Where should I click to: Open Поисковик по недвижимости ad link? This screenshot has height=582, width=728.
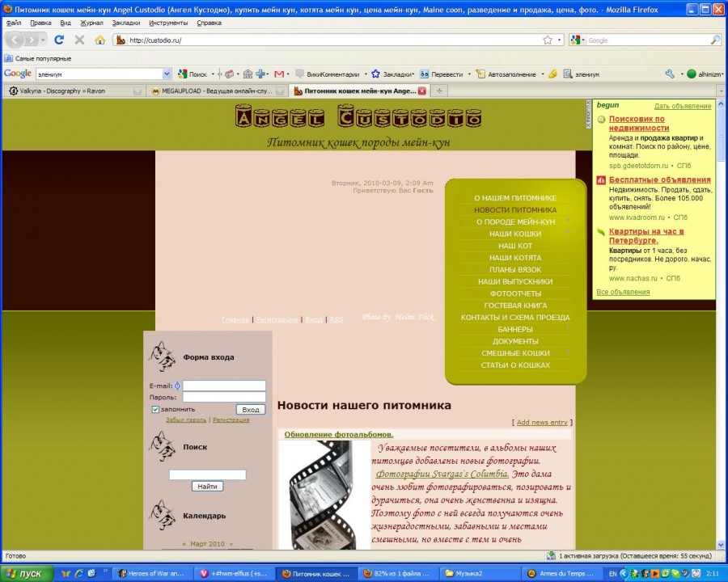coord(639,124)
